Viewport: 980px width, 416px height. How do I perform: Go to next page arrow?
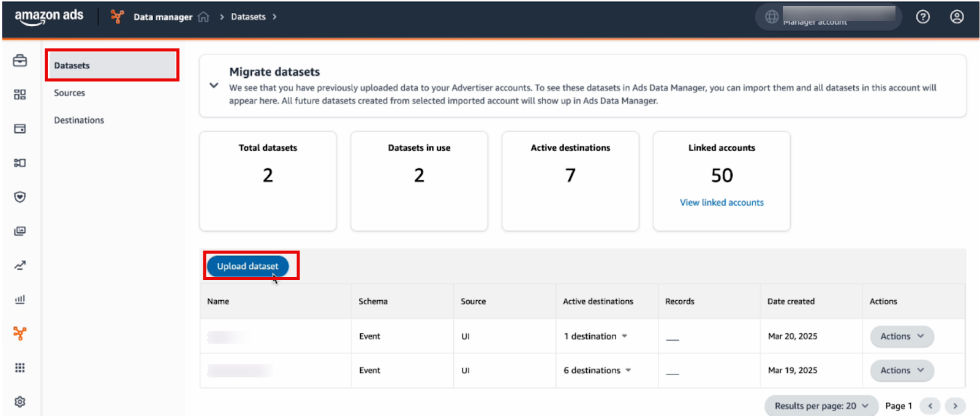pyautogui.click(x=955, y=406)
